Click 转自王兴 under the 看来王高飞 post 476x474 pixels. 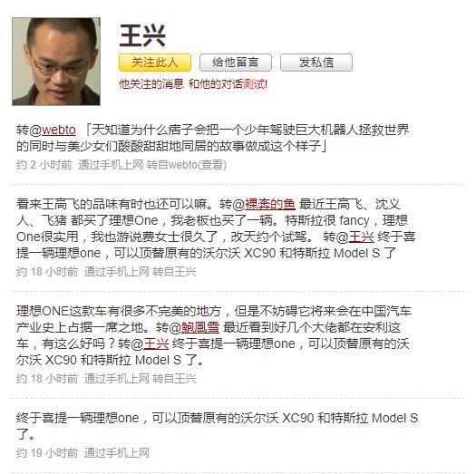point(174,272)
